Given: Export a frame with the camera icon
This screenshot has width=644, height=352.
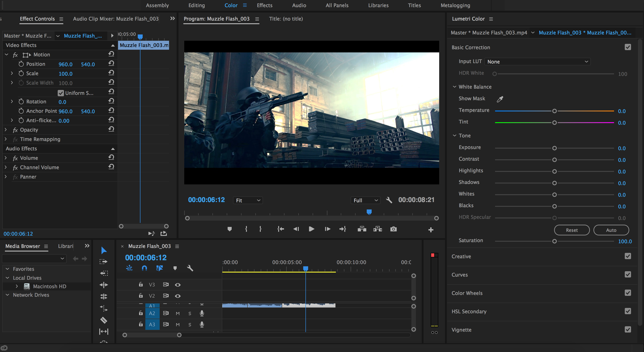Looking at the screenshot, I should point(393,229).
